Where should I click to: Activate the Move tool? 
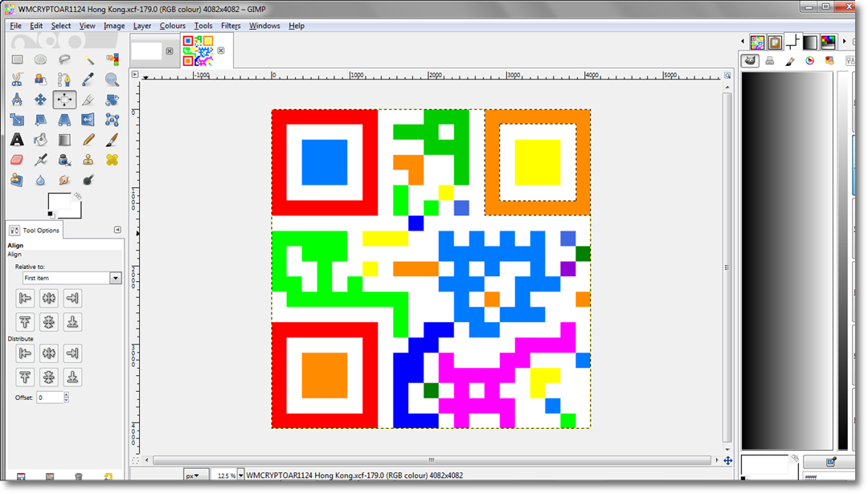[40, 100]
